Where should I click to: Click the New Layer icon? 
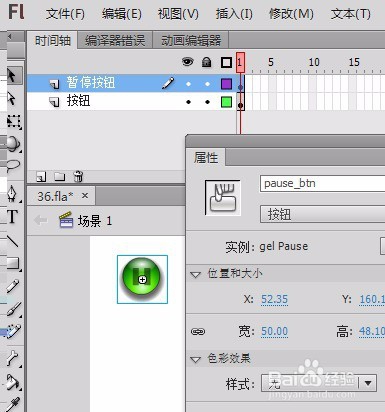tap(41, 176)
